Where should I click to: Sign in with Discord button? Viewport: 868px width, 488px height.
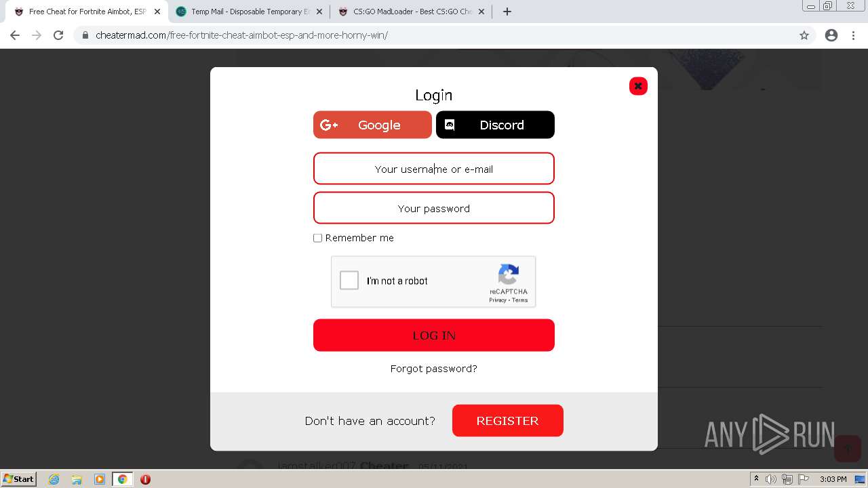[x=495, y=125]
